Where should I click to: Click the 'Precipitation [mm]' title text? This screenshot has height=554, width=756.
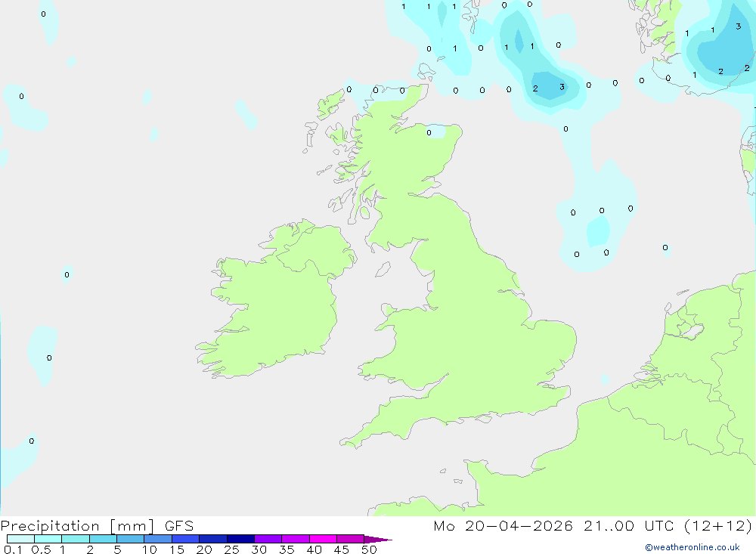click(x=77, y=526)
